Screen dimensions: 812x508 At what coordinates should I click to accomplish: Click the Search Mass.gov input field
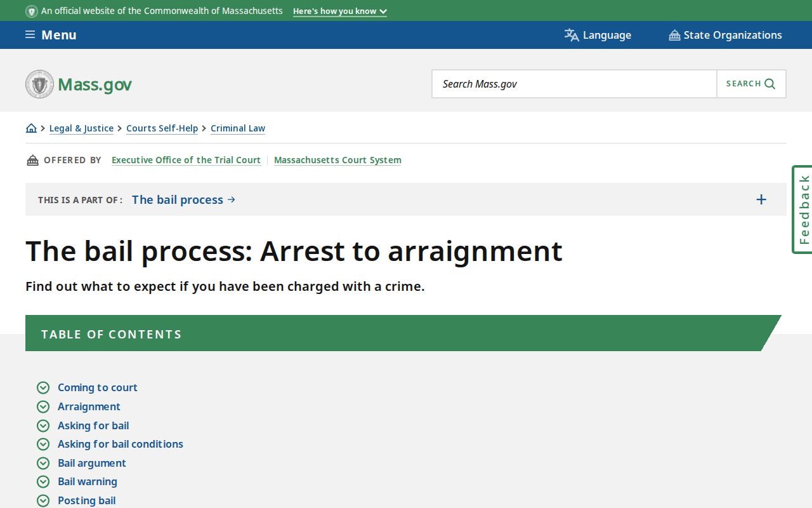(x=574, y=84)
